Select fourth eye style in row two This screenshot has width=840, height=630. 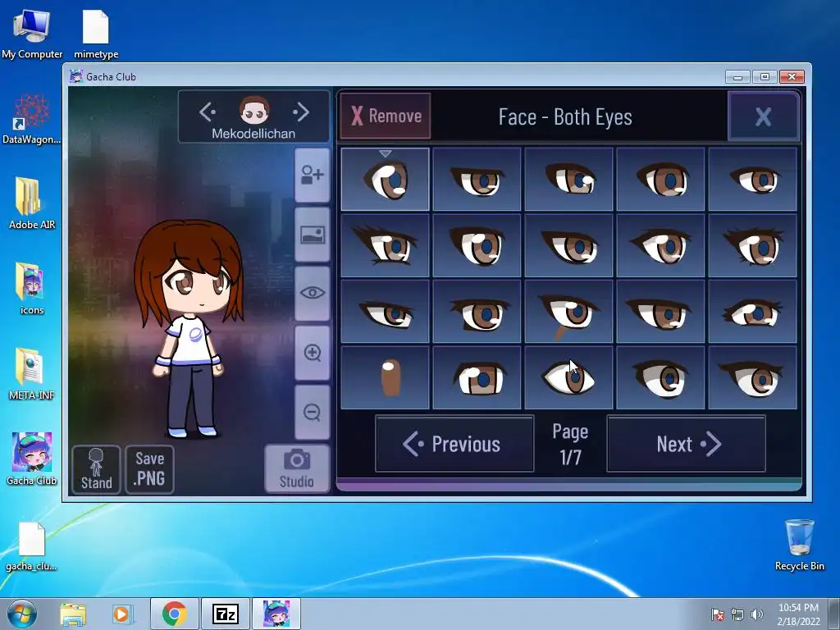click(x=660, y=246)
